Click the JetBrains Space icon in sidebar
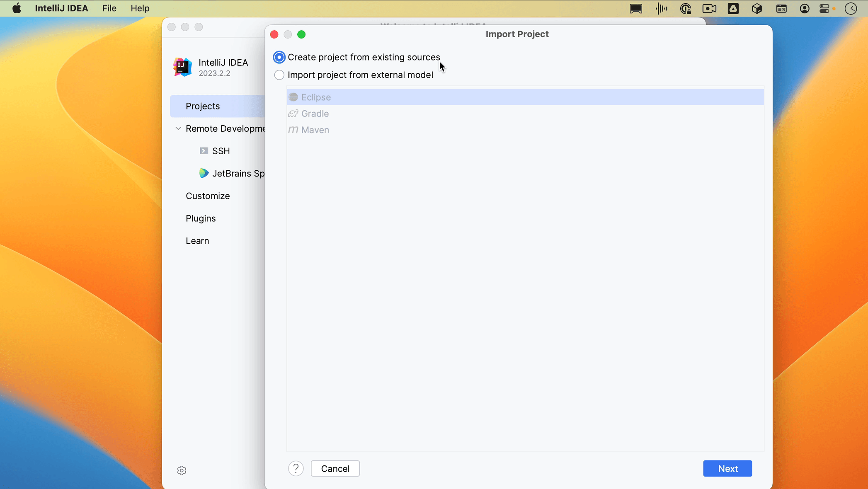The width and height of the screenshot is (868, 489). (x=204, y=173)
